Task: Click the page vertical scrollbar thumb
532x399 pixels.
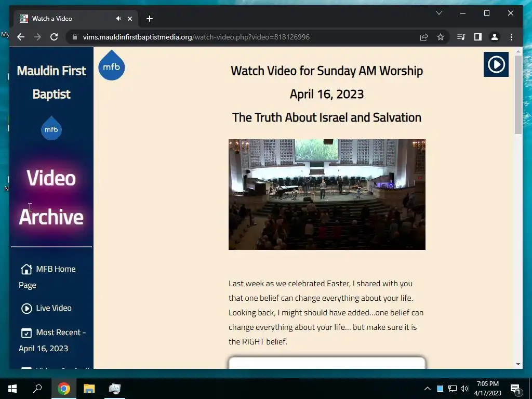Action: coord(518,95)
